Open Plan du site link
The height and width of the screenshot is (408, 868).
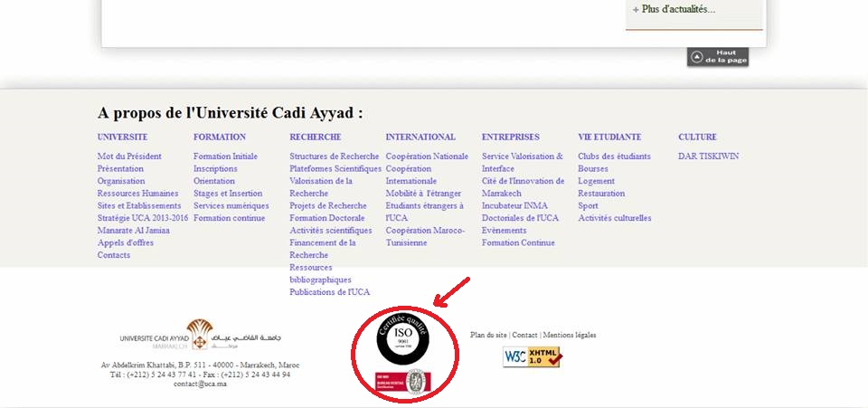point(488,335)
